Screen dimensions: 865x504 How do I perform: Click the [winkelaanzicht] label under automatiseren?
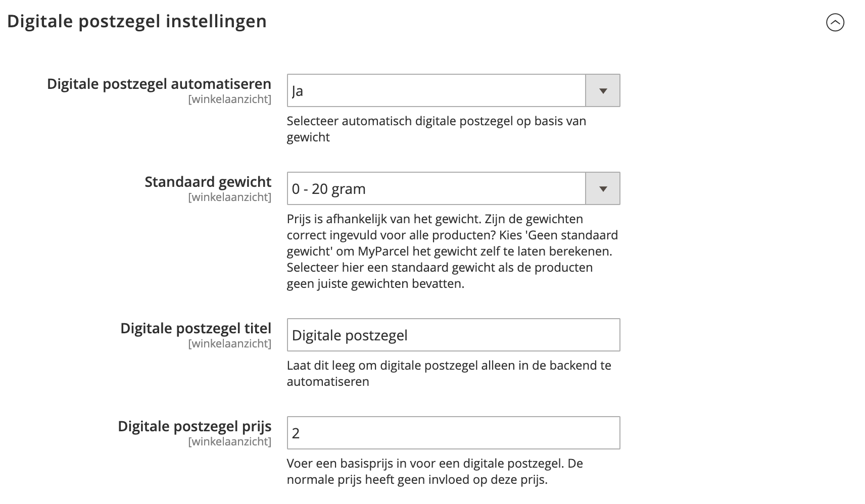tap(230, 100)
